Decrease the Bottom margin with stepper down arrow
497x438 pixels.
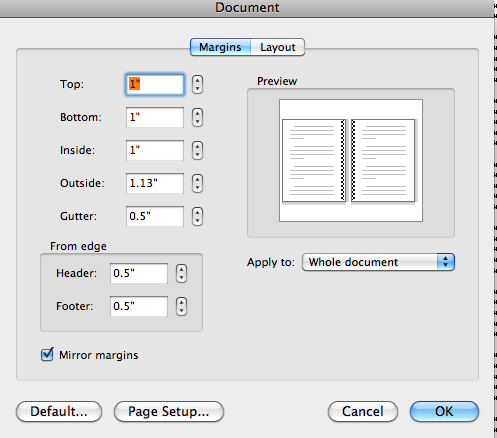tap(197, 122)
